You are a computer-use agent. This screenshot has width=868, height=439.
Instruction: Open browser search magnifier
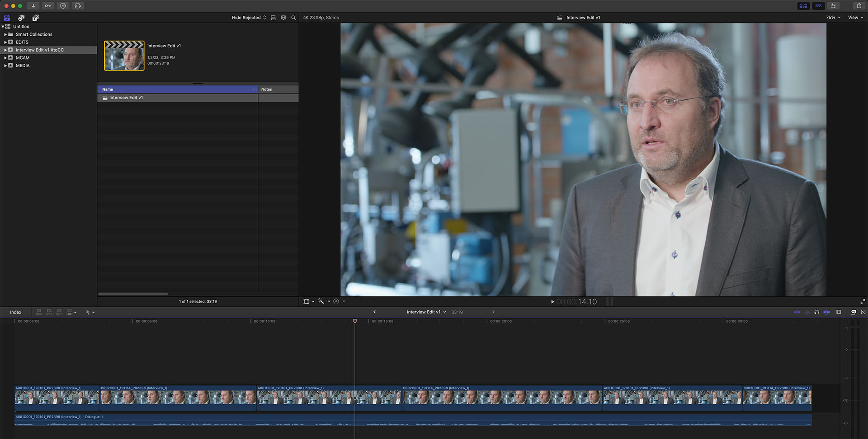[293, 18]
